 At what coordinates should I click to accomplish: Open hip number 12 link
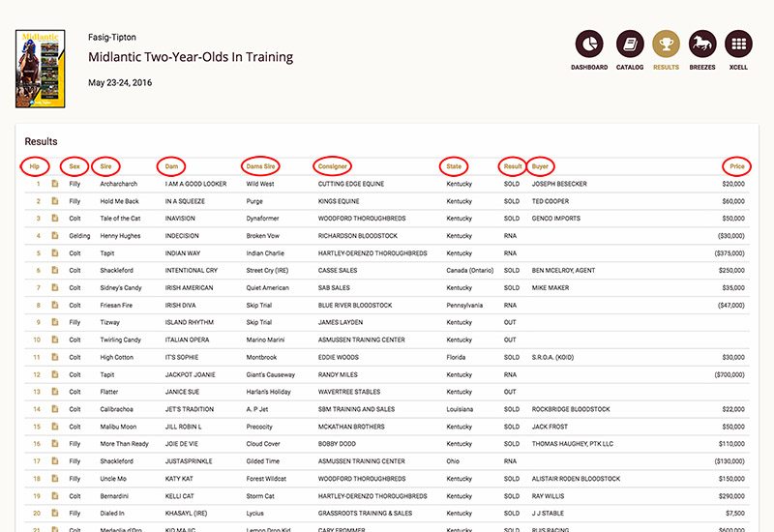pos(37,374)
